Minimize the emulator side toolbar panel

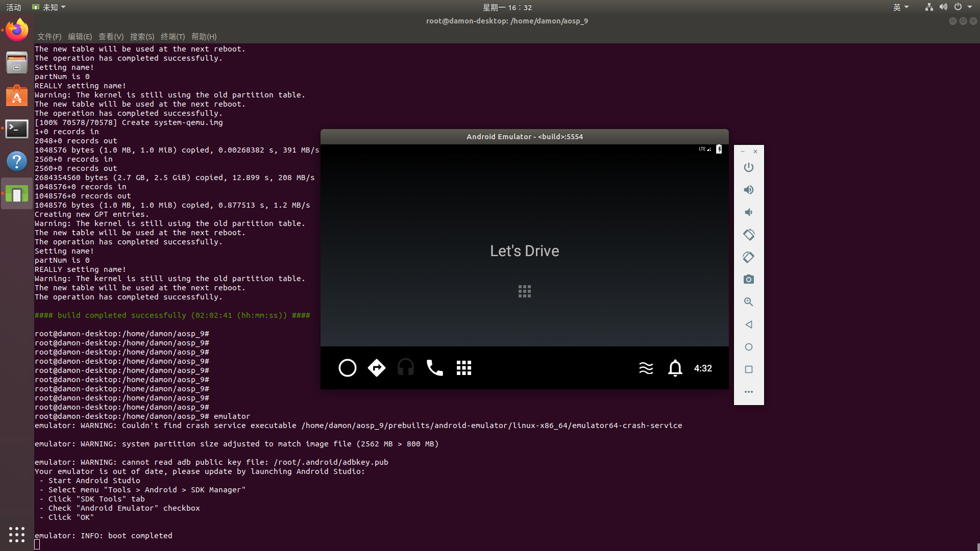[743, 152]
